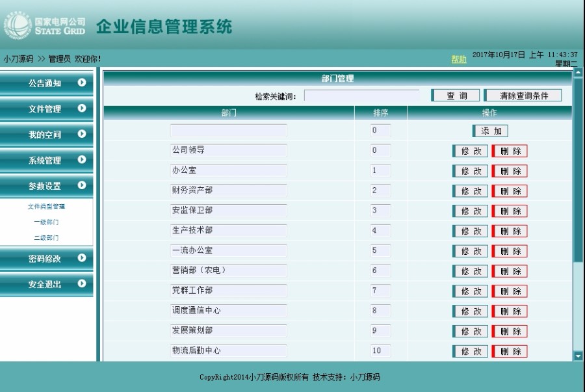Viewport: 585px width, 392px height.
Task: Delete the 办公室 department row
Action: coord(510,171)
